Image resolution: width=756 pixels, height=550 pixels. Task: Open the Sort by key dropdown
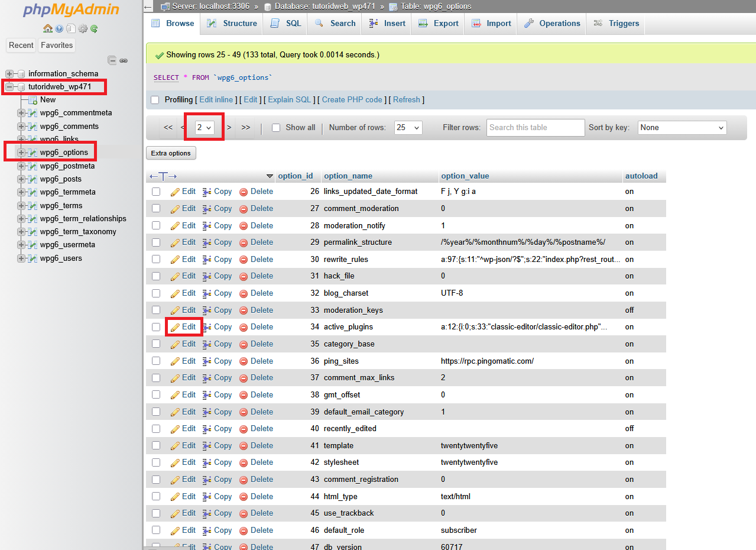tap(682, 127)
